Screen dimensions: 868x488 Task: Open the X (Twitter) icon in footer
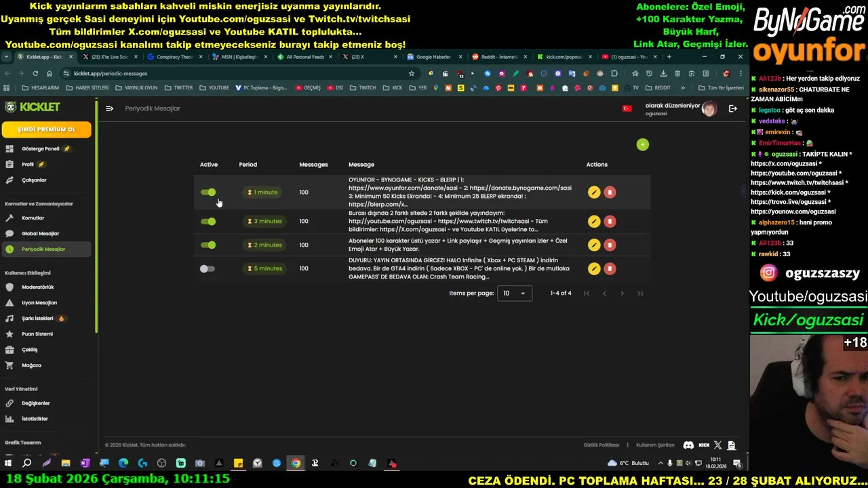[718, 445]
